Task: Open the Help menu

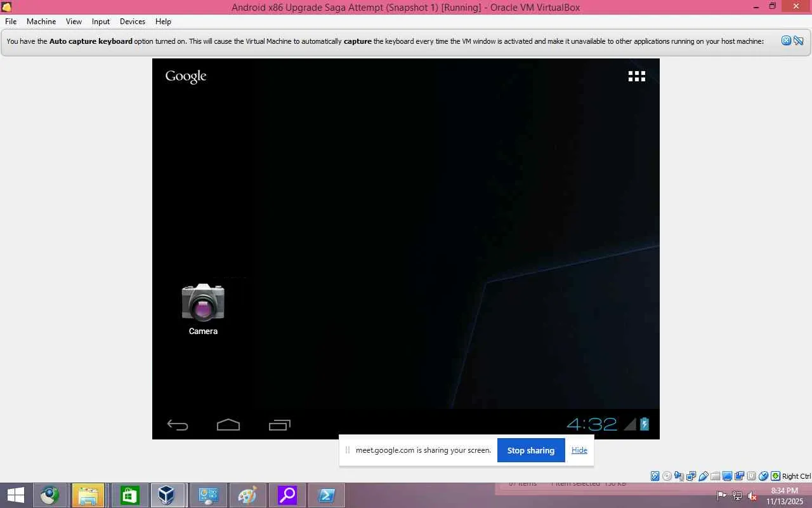Action: pyautogui.click(x=163, y=22)
